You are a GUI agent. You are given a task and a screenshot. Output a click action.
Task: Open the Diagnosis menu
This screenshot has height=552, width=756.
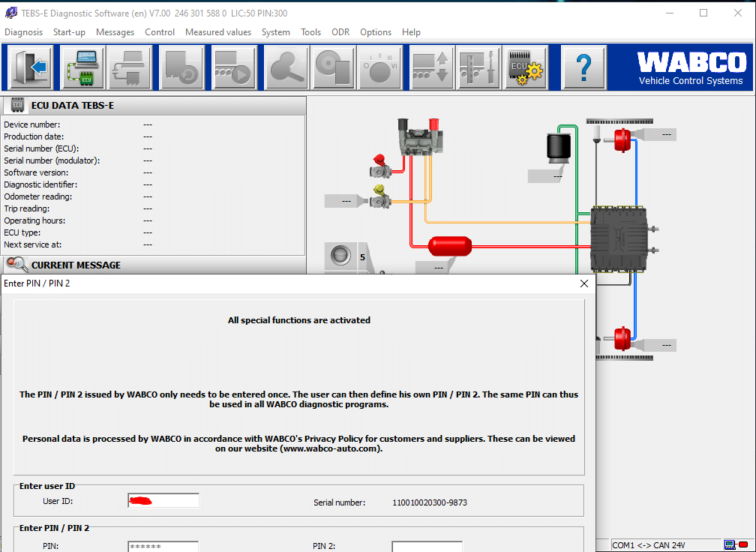[x=23, y=32]
